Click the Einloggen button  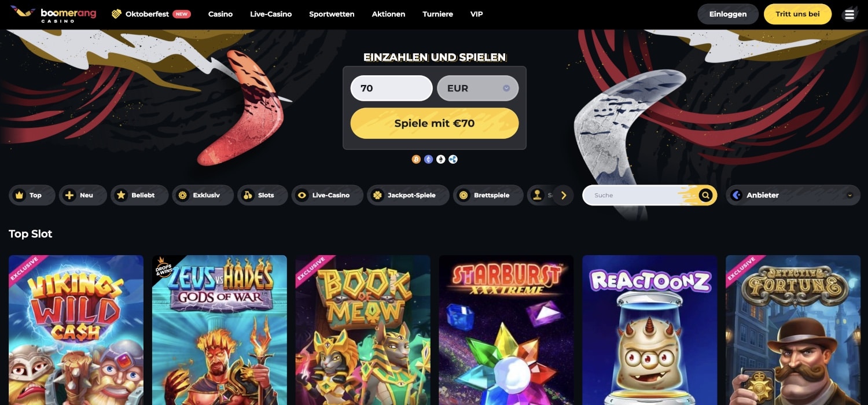coord(728,14)
